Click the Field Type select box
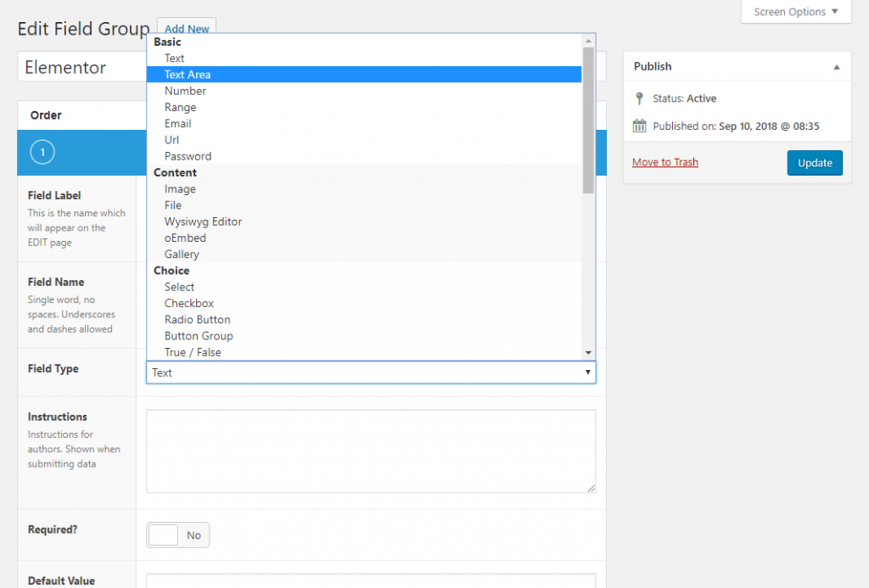869x588 pixels. pyautogui.click(x=371, y=372)
